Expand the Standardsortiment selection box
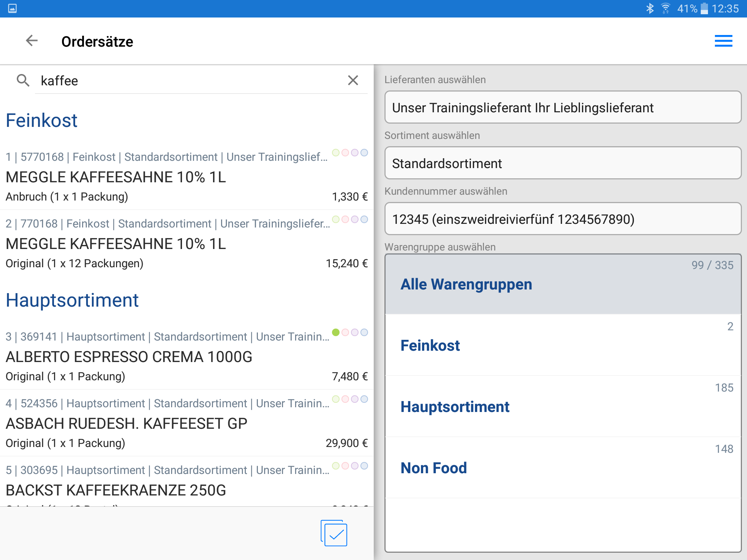The image size is (747, 560). 562,163
